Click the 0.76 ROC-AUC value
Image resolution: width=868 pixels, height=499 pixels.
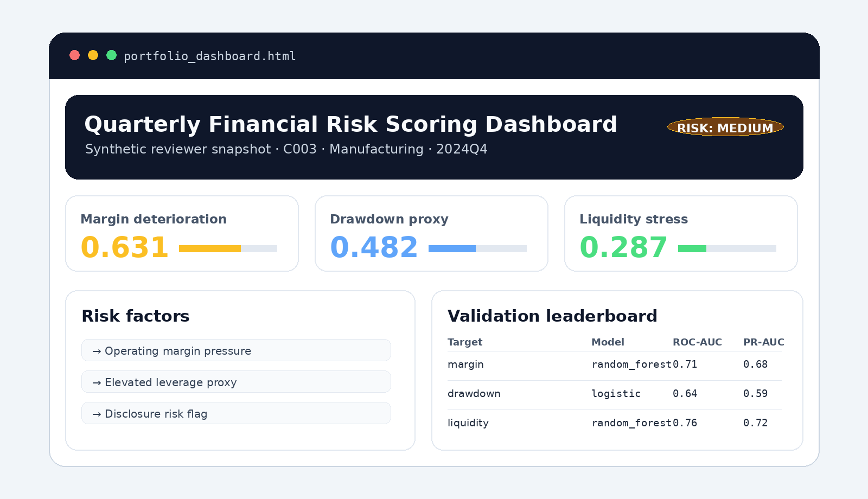point(685,423)
